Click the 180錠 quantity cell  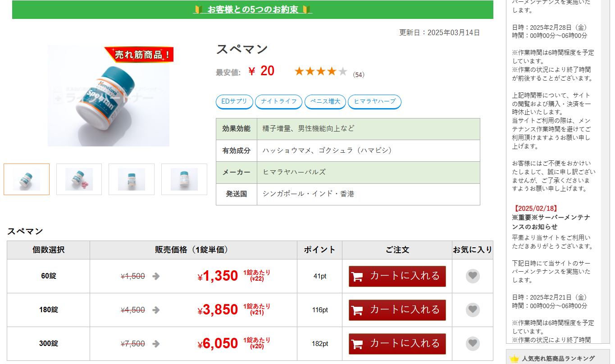coord(49,310)
